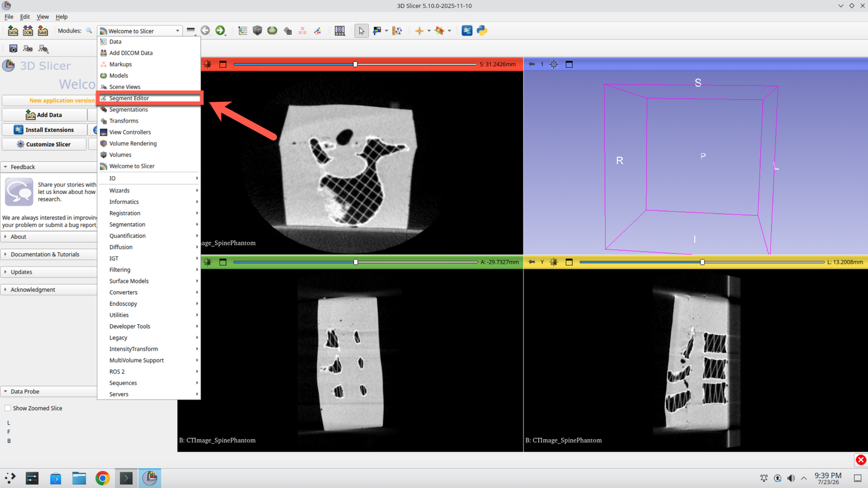Open Volume Rendering cube toolbar icon
Viewport: 868px width, 488px height.
tap(258, 31)
